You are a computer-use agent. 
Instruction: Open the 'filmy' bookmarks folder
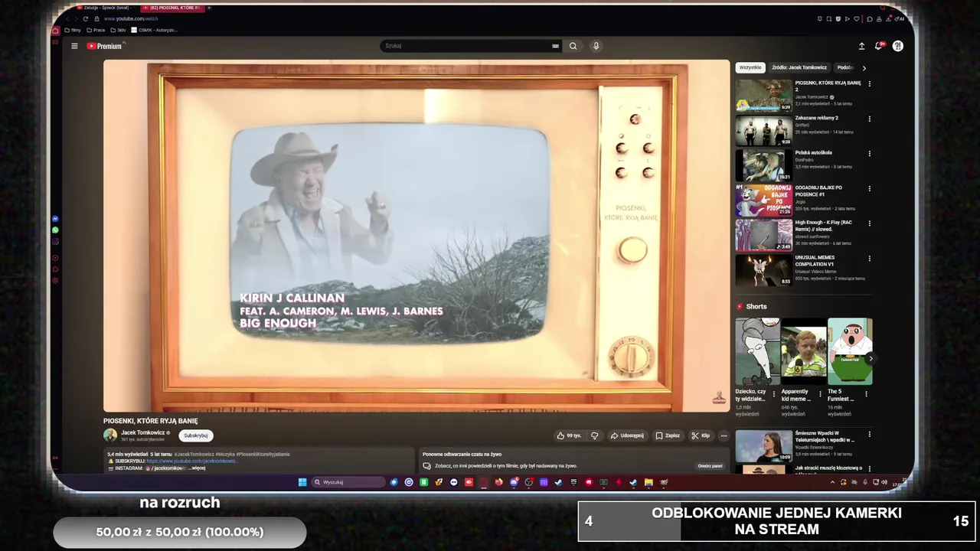(x=73, y=31)
